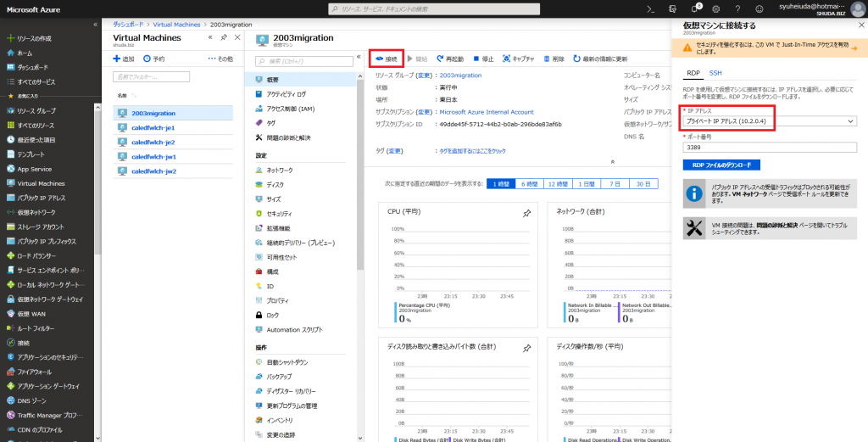Focus the 検索 (Ctrl+/) menu search box
This screenshot has height=442, width=868.
(303, 61)
